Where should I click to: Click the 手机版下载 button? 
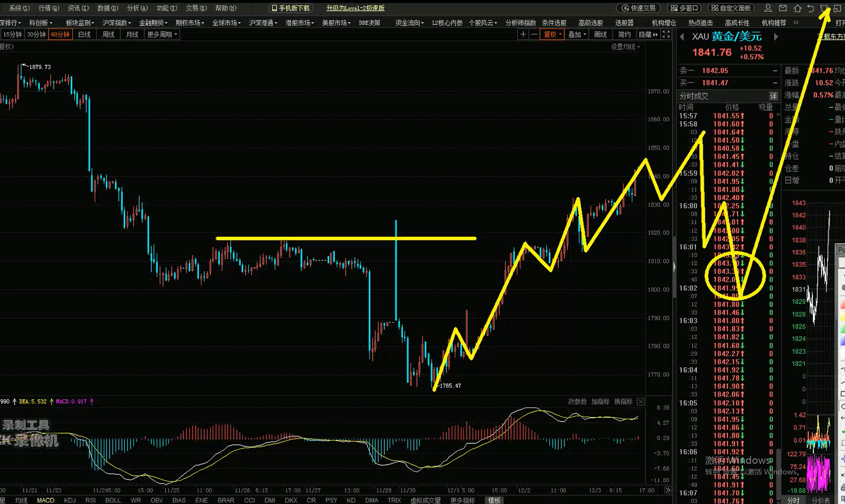291,8
